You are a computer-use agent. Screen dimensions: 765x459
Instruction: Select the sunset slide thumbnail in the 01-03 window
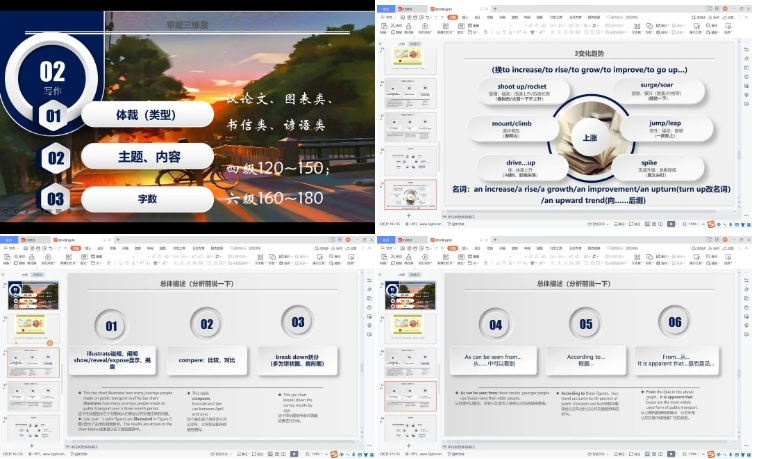(34, 295)
